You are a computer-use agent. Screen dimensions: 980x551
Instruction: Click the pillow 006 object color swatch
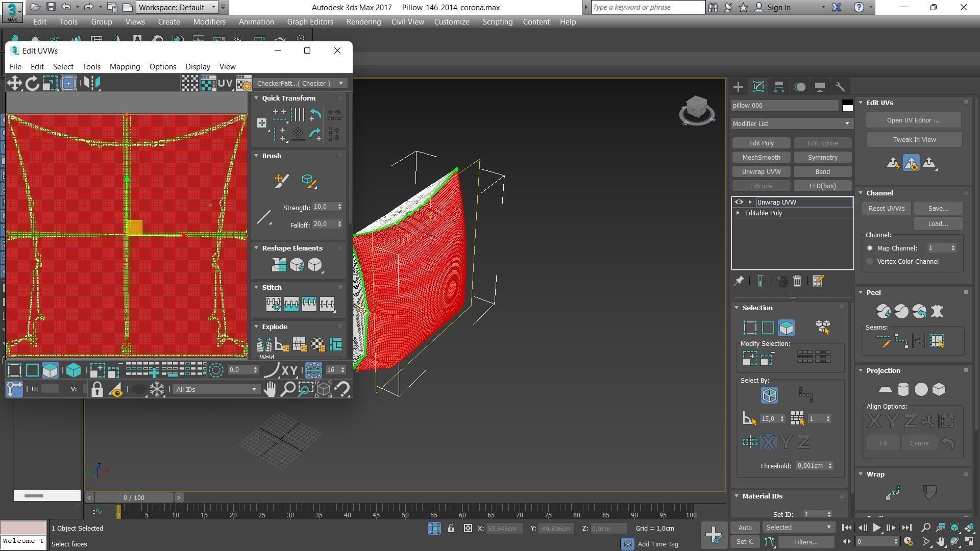coord(847,106)
